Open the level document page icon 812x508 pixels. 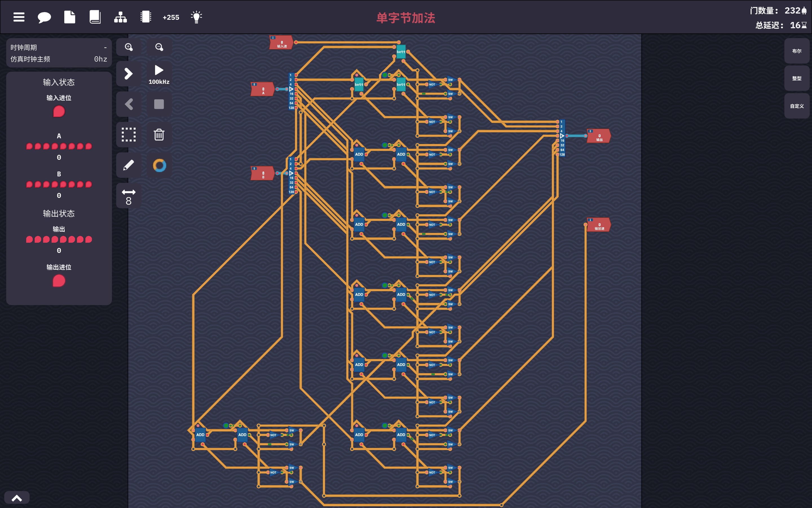69,17
